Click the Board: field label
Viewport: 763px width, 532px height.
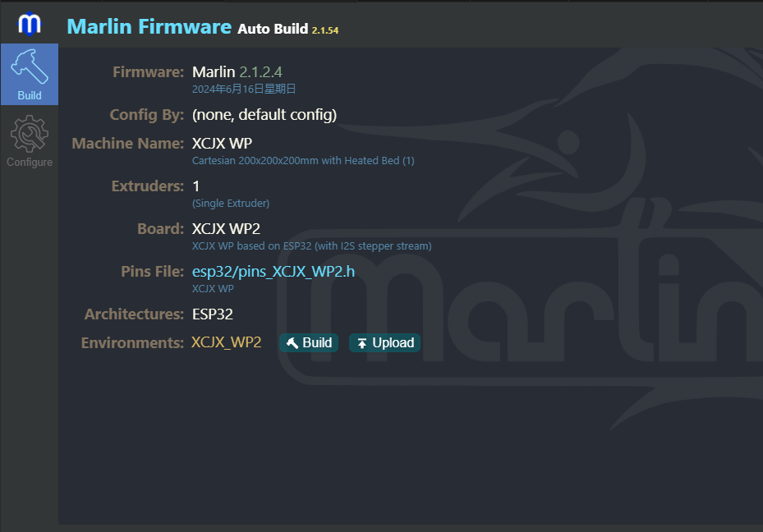pos(161,228)
